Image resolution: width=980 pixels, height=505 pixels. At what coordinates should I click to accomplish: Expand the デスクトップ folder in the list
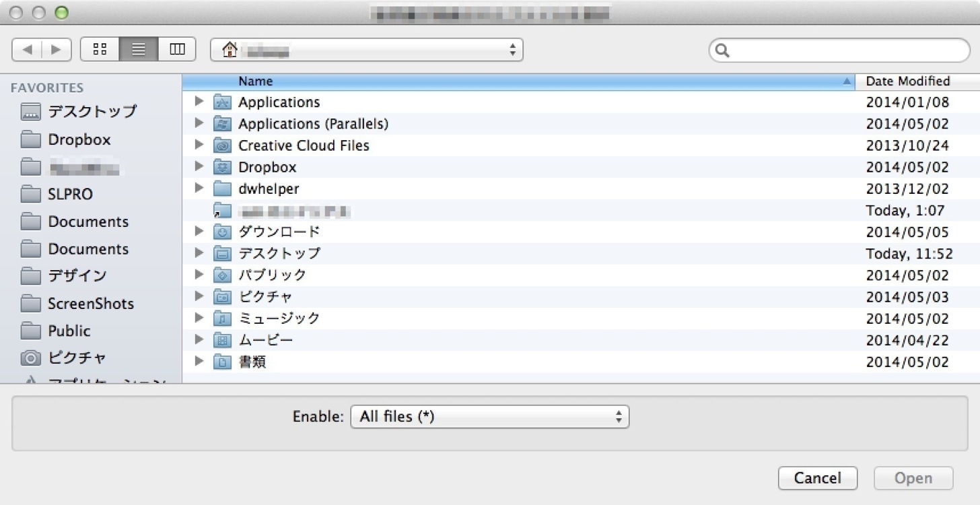[199, 253]
